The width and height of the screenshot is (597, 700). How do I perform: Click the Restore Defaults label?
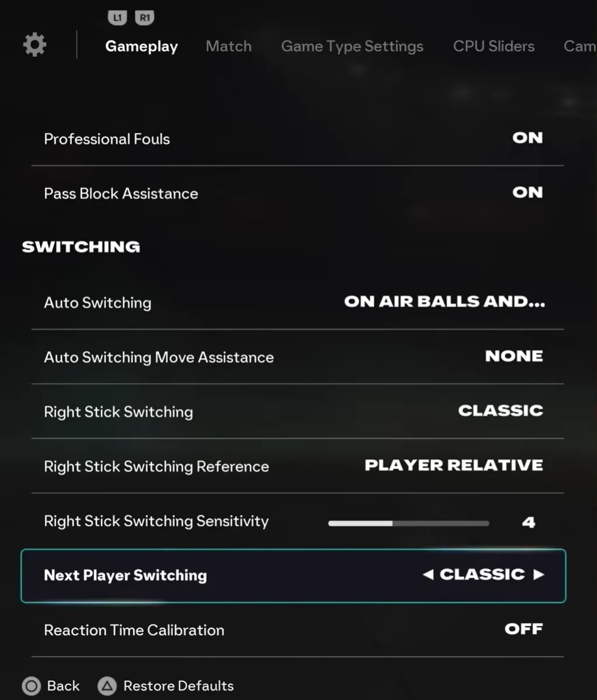178,686
